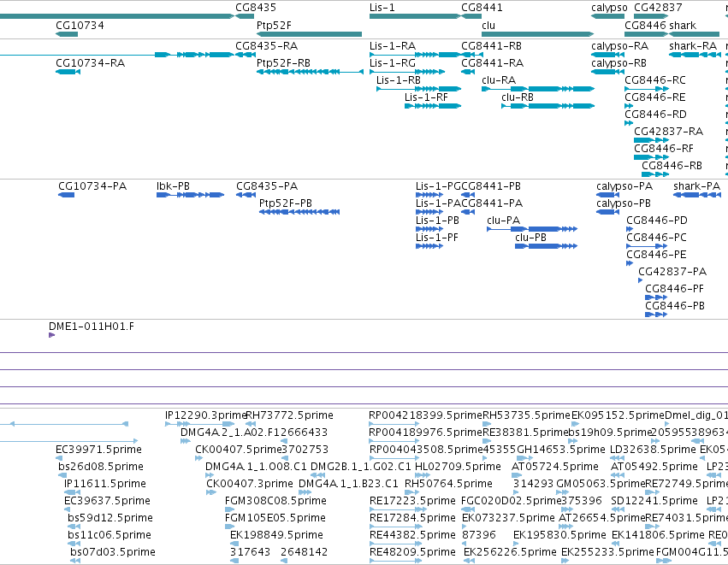Click transcript CG8446-RB

(x=672, y=166)
